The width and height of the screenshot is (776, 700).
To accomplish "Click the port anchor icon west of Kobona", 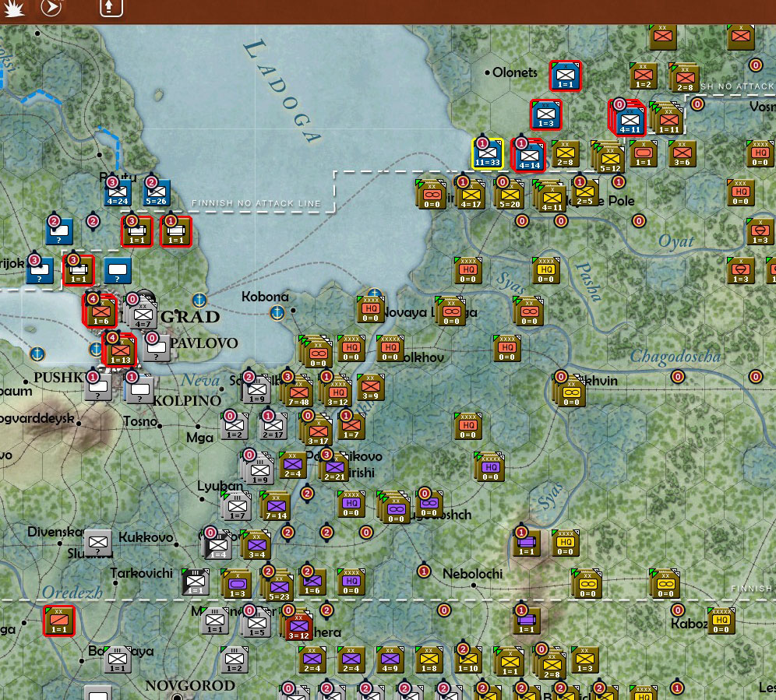I will pos(199,299).
